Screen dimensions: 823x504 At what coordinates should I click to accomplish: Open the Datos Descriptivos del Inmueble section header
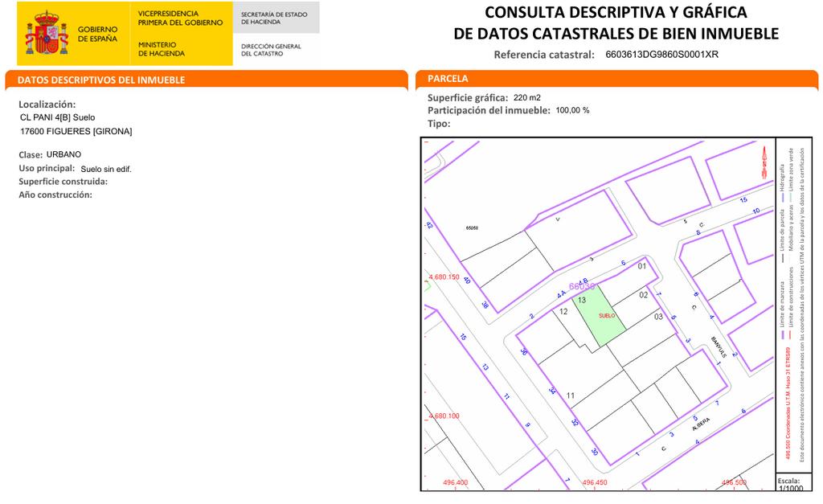tap(101, 80)
